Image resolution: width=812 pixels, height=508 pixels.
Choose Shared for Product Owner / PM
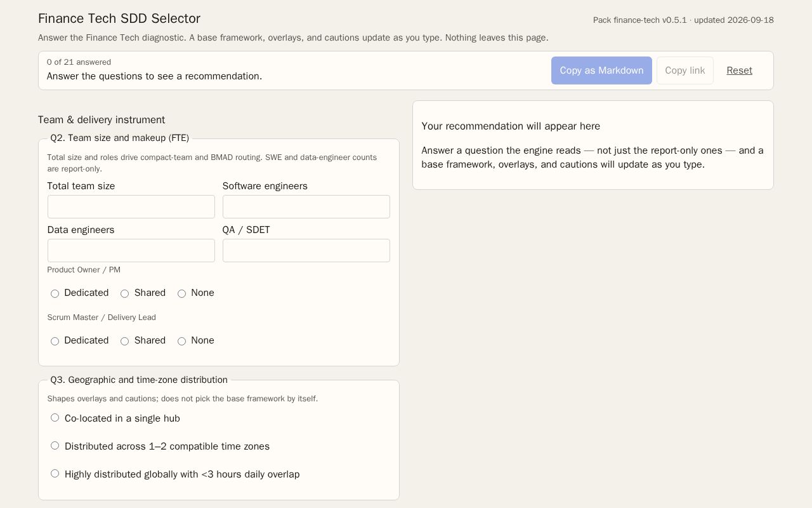(x=125, y=293)
